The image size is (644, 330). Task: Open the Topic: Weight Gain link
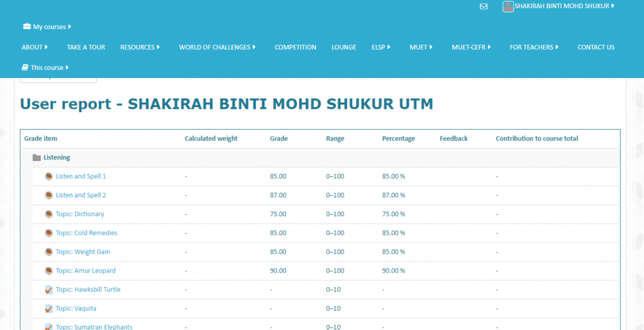[x=82, y=252]
